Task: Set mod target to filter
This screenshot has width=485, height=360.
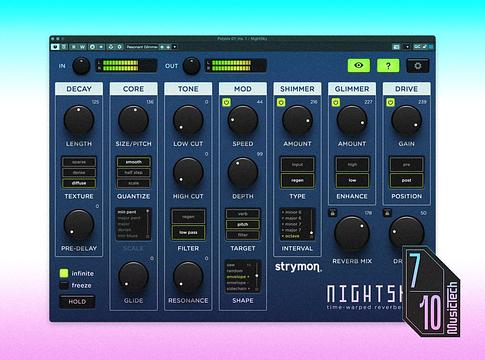Action: pyautogui.click(x=243, y=235)
